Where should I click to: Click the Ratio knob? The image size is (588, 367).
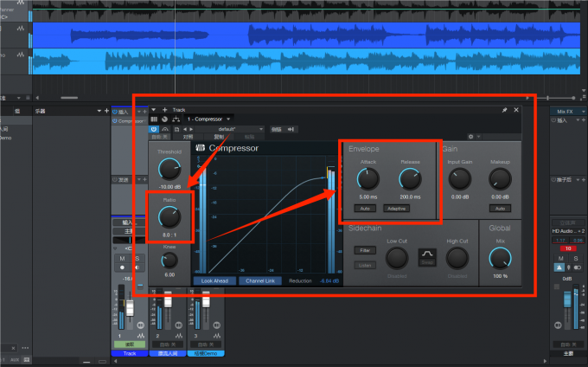[x=169, y=216]
